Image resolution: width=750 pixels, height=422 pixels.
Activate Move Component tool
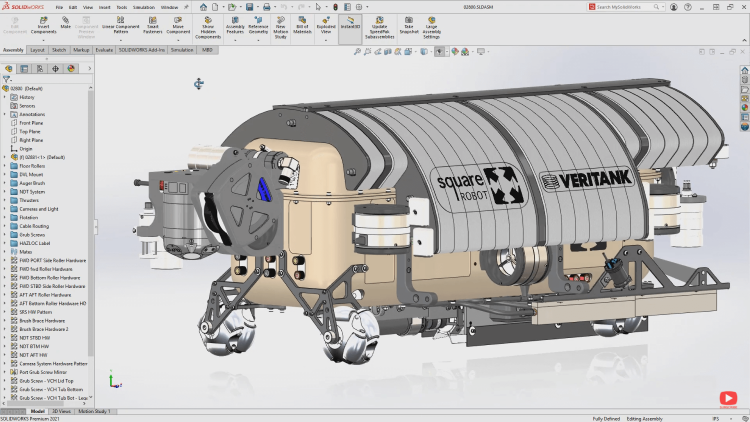178,25
